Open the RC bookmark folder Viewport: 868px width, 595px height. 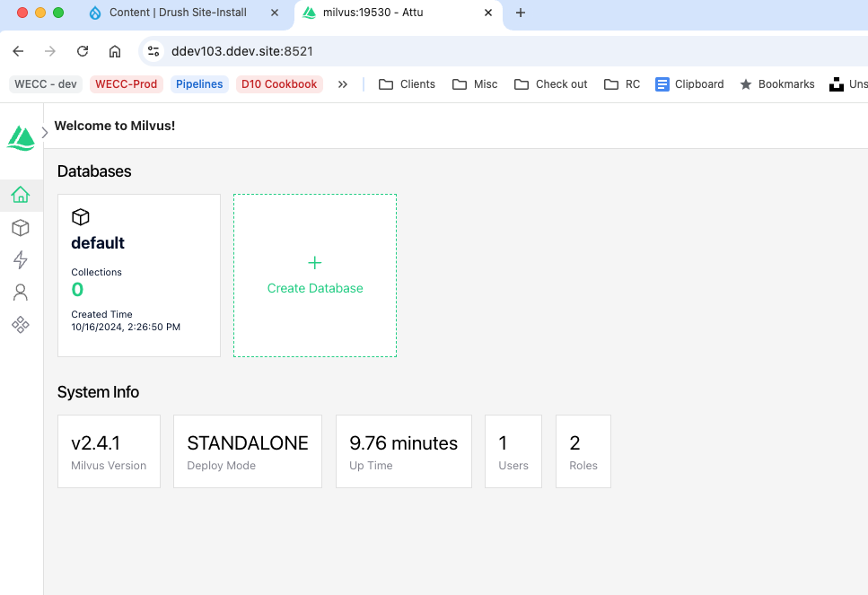coord(622,84)
